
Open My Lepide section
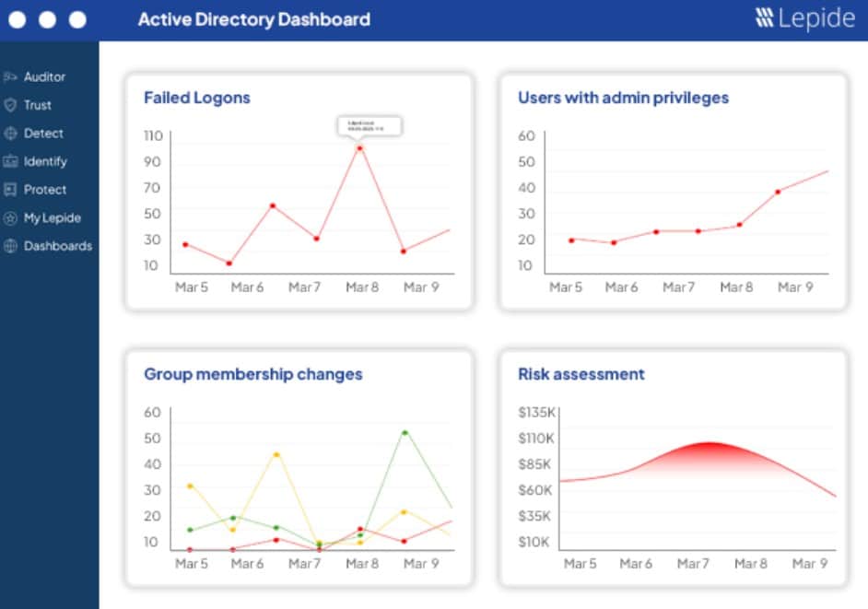point(52,217)
